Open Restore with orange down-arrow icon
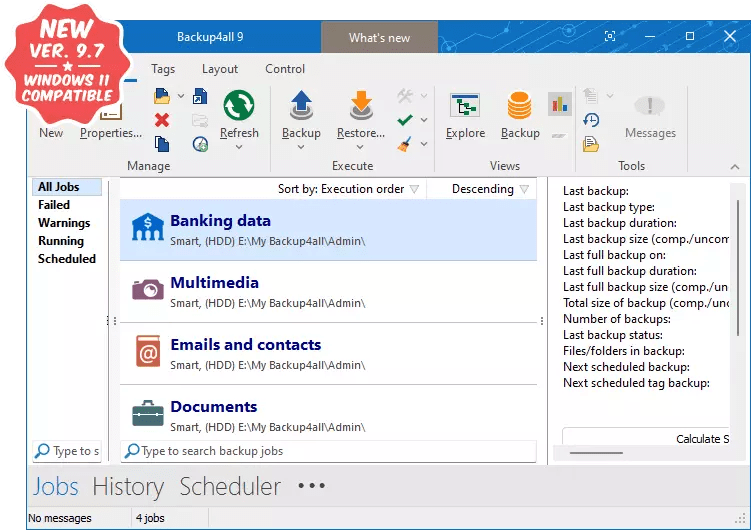The height and width of the screenshot is (530, 751). point(361,105)
